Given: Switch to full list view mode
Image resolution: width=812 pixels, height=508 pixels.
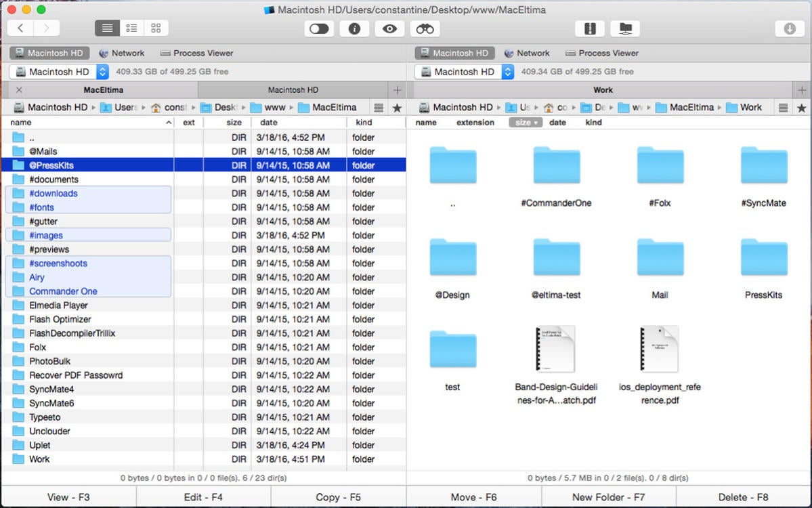Looking at the screenshot, I should [107, 28].
